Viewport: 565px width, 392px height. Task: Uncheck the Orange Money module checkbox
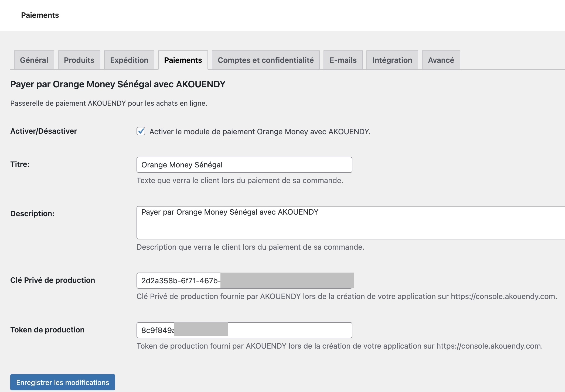coord(141,131)
